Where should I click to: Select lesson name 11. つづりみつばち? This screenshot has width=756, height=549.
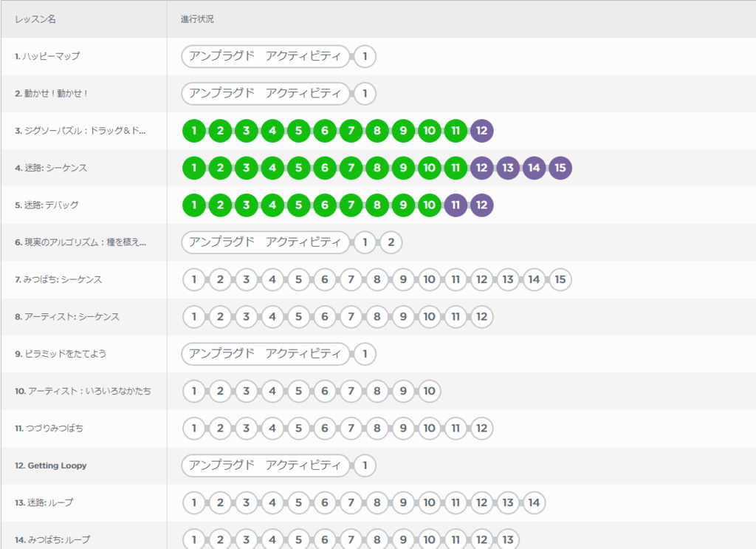coord(49,428)
